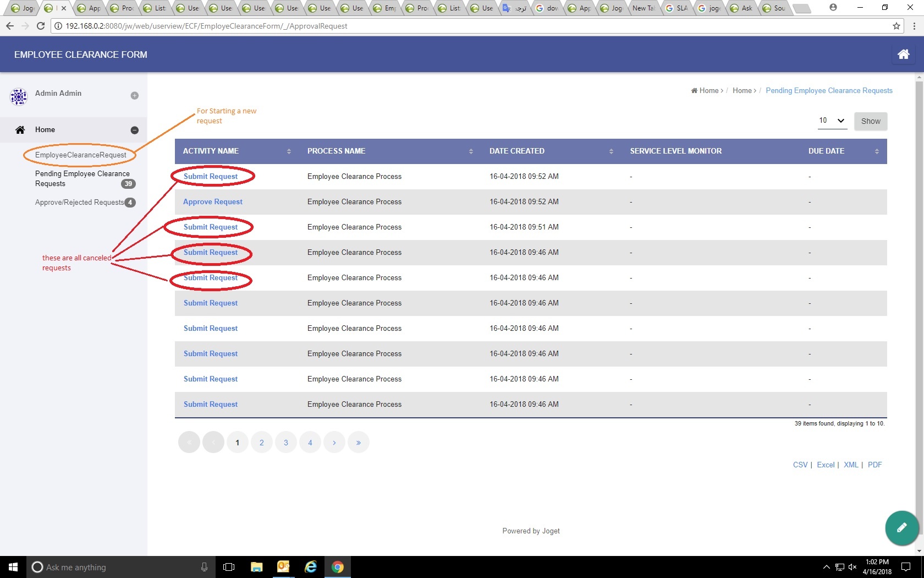Click the Admin Admin avatar icon
This screenshot has height=578, width=924.
pyautogui.click(x=19, y=97)
